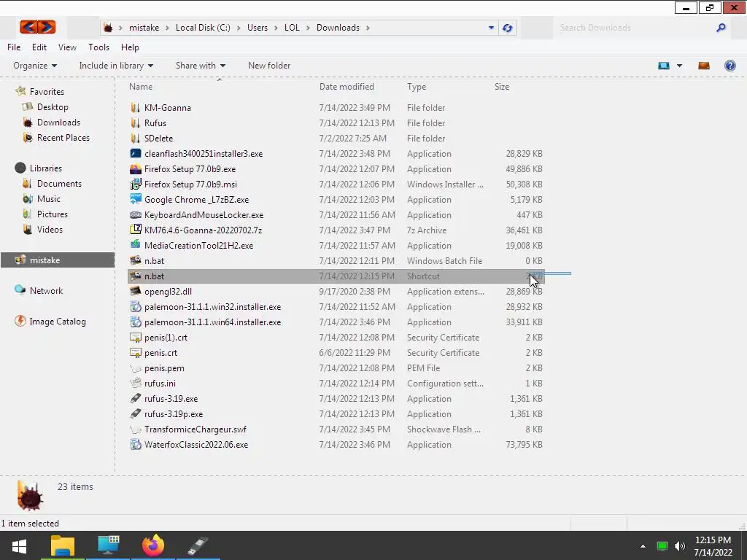This screenshot has width=747, height=560.
Task: Refresh the Downloads folder view
Action: click(x=508, y=28)
